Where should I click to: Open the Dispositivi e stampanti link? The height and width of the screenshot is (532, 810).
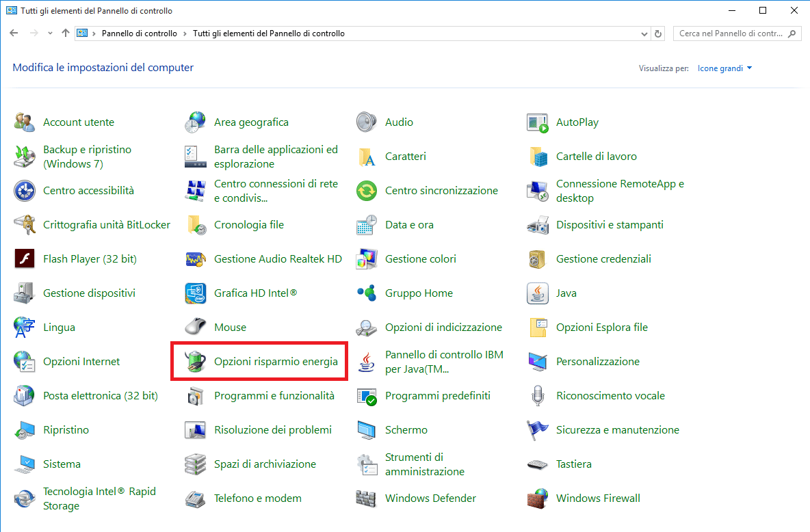click(x=610, y=225)
